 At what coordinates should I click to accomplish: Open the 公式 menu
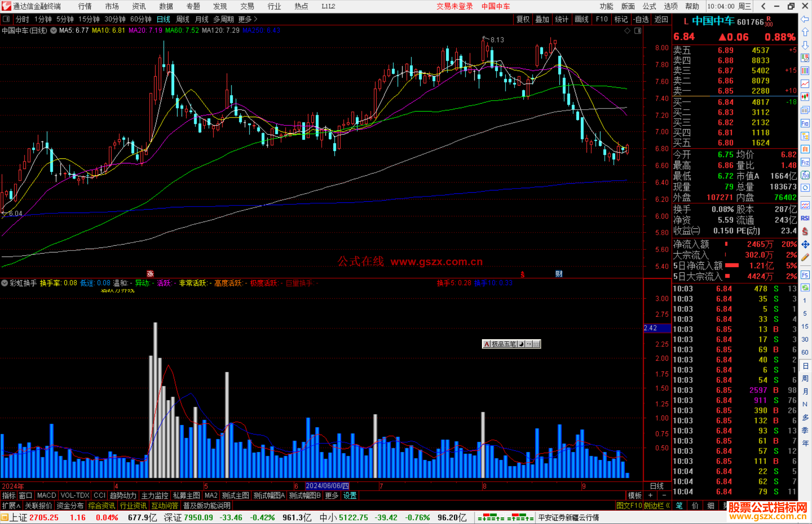pos(649,6)
